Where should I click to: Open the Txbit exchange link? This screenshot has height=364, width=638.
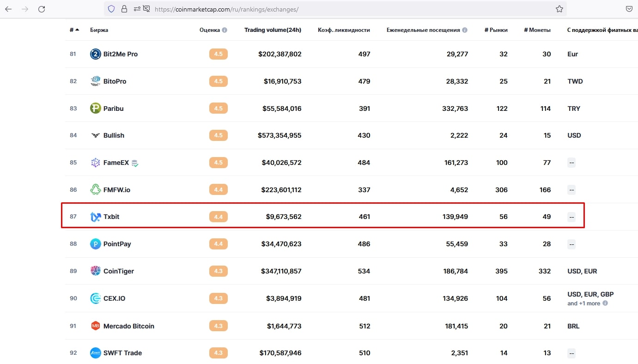click(111, 217)
